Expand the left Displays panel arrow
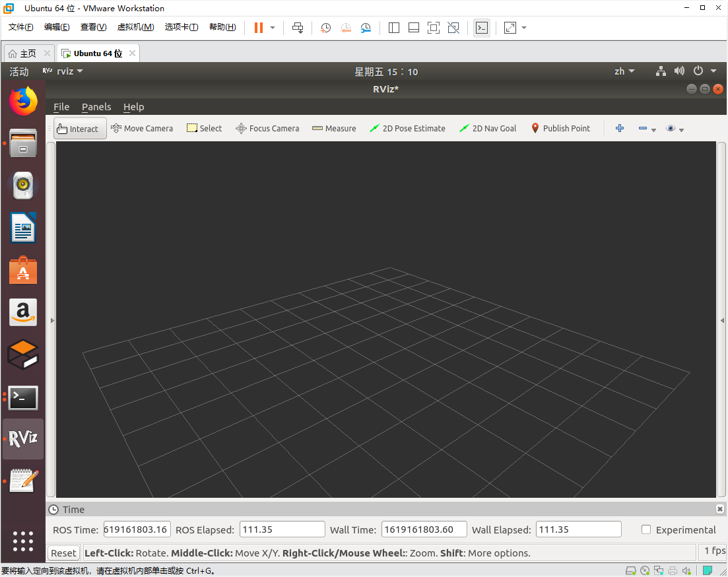 (52, 321)
